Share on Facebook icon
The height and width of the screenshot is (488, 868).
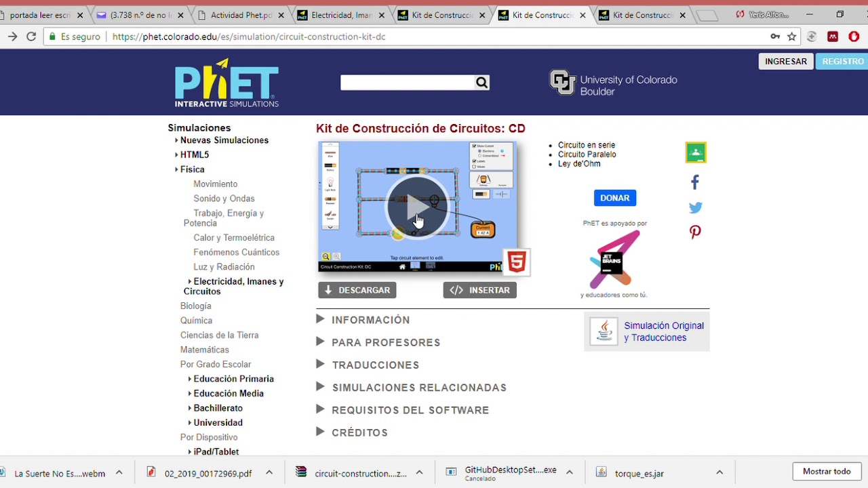695,182
